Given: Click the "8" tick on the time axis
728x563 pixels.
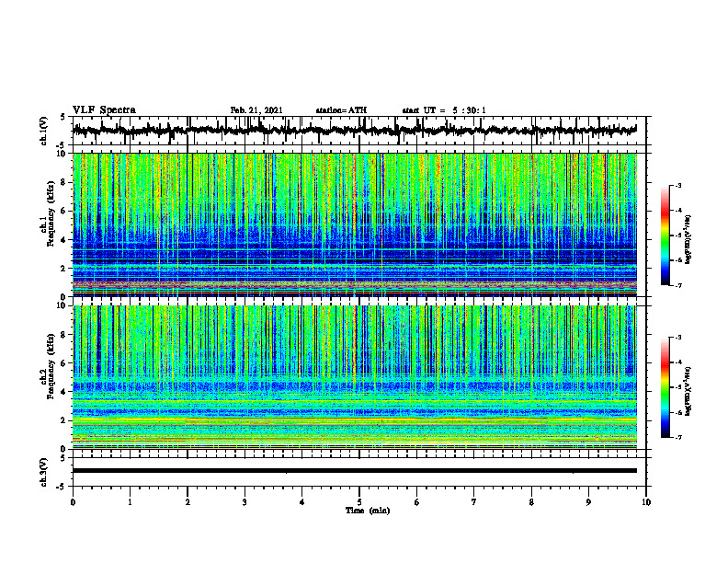Looking at the screenshot, I should 531,502.
